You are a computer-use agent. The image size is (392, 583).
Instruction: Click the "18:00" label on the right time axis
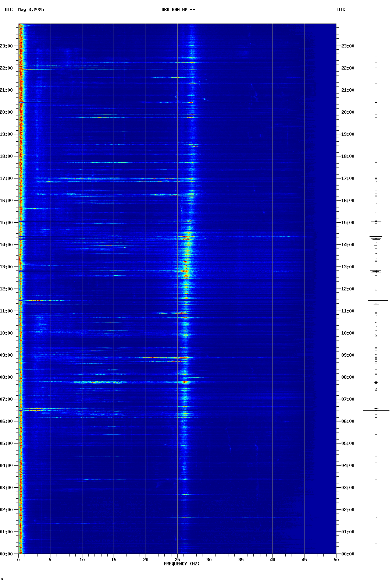348,156
